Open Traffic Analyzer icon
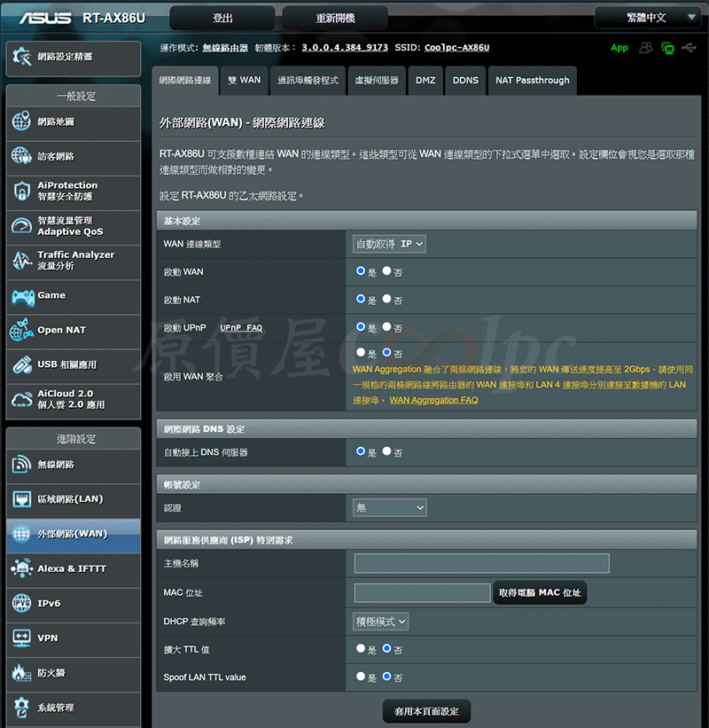Viewport: 709px width, 728px height. click(21, 260)
